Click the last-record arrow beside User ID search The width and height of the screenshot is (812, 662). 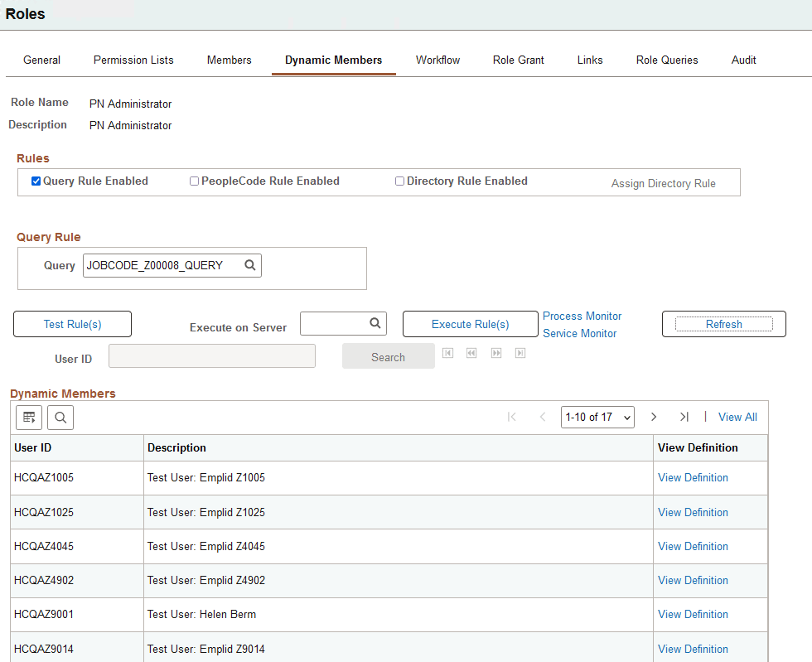[520, 352]
